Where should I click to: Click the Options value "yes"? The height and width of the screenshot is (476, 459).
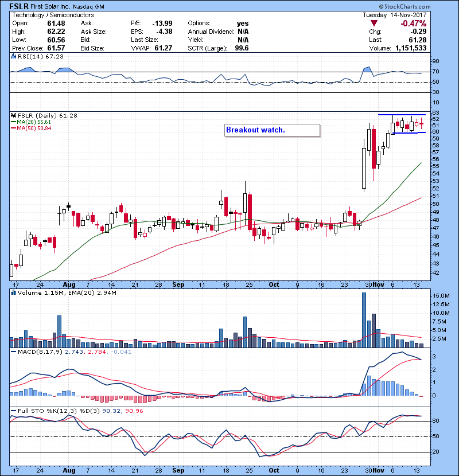click(243, 24)
